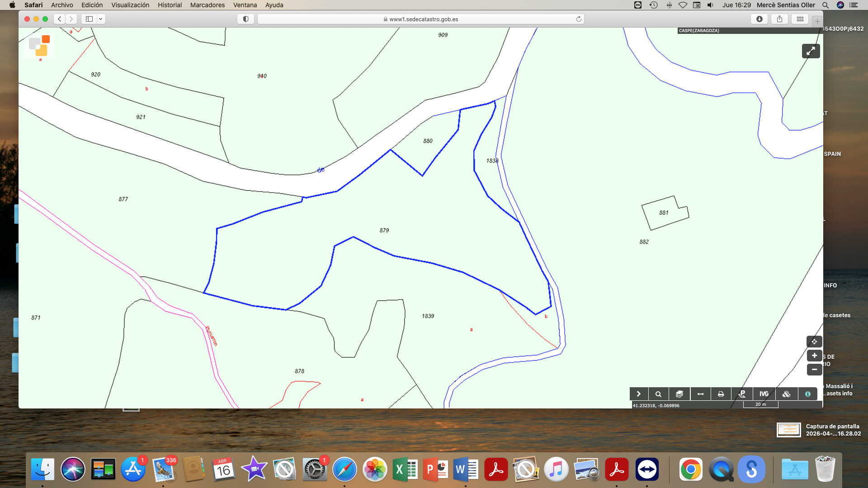Open the map search magnifier tool
Screen dimensions: 868x488
coord(658,394)
